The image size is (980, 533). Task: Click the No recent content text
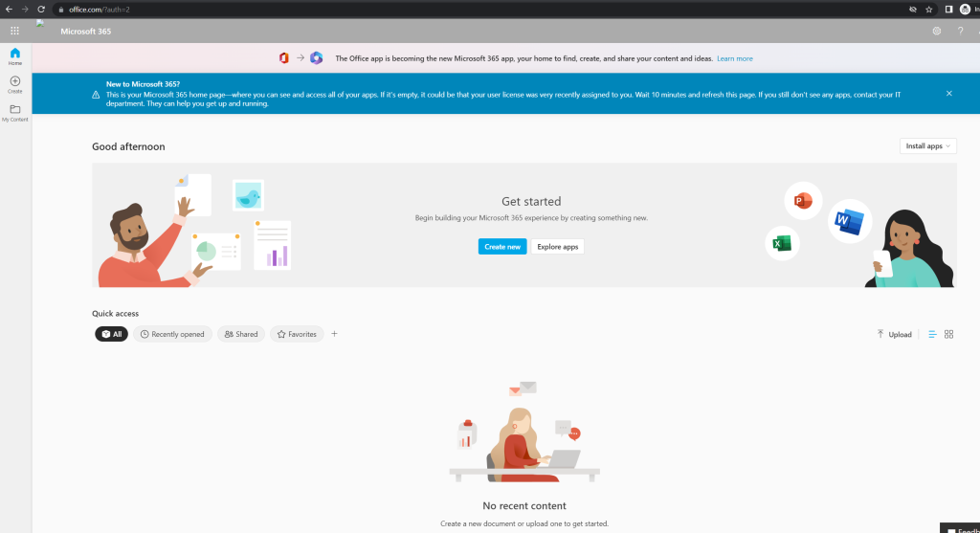click(x=524, y=505)
